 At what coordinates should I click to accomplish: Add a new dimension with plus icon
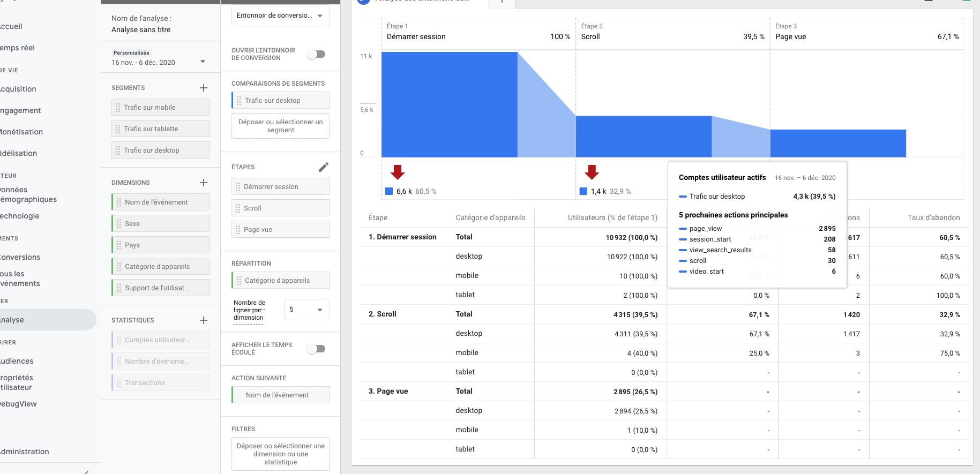tap(204, 183)
